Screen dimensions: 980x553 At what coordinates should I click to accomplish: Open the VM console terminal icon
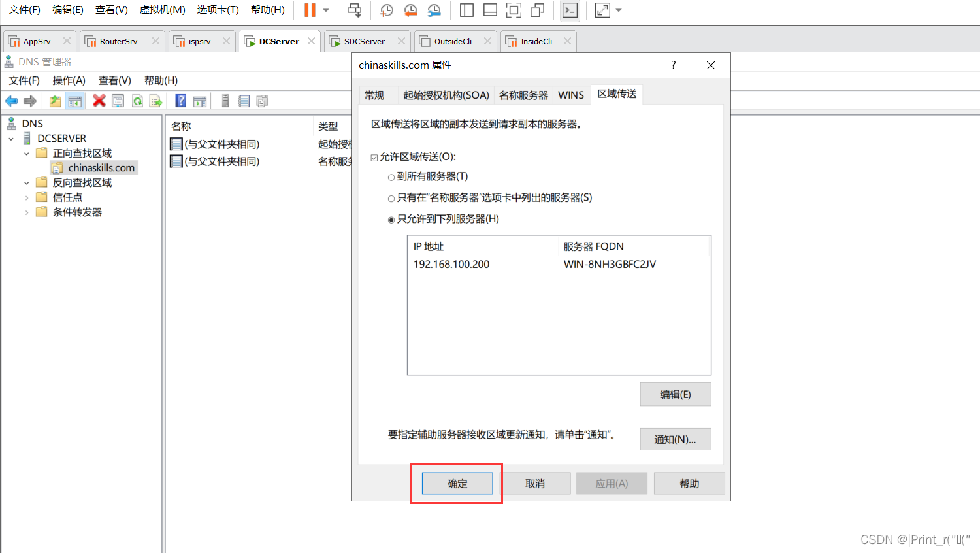tap(570, 10)
